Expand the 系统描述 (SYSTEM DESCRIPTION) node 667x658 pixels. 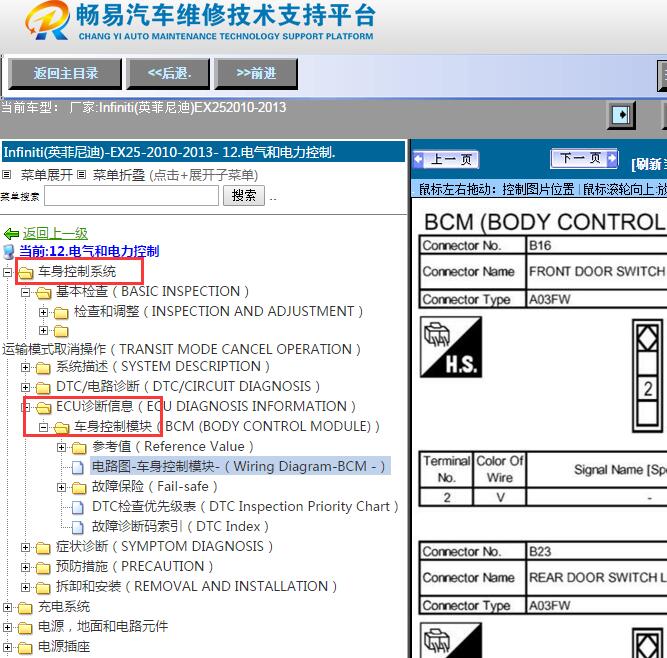[26, 367]
